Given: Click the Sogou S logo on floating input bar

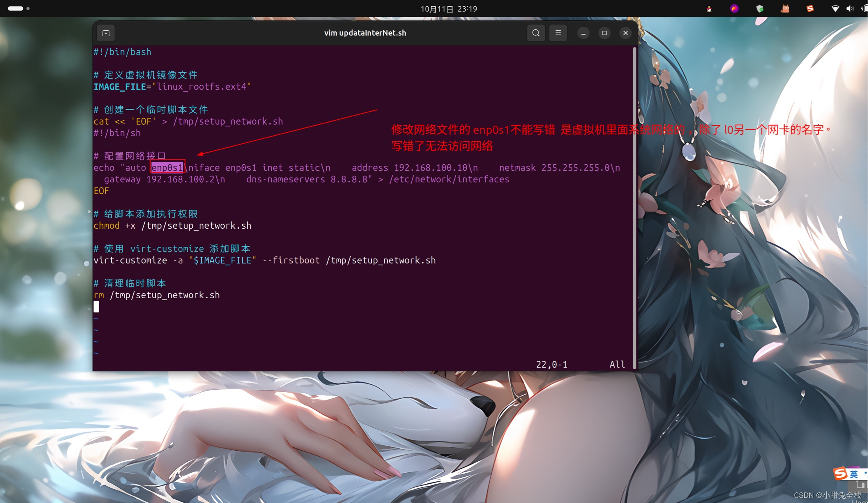Looking at the screenshot, I should coord(840,474).
